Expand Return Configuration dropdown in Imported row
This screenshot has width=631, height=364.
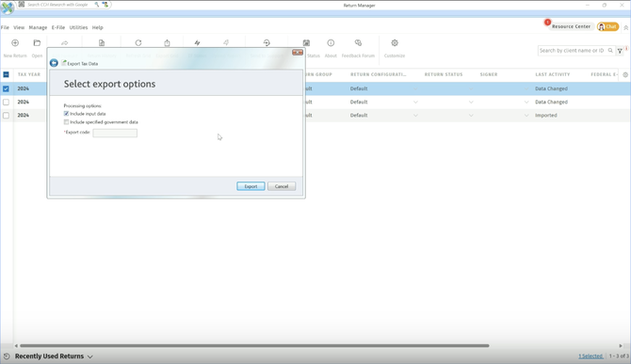[x=415, y=116]
